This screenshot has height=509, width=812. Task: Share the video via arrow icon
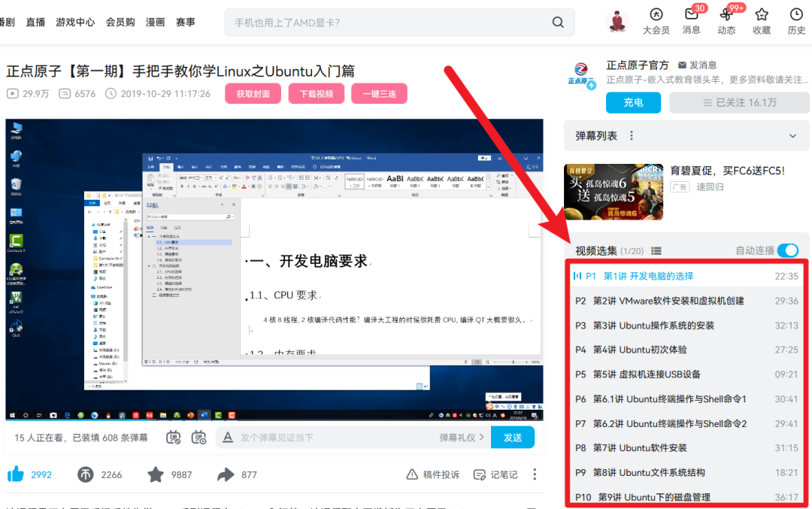[x=226, y=474]
